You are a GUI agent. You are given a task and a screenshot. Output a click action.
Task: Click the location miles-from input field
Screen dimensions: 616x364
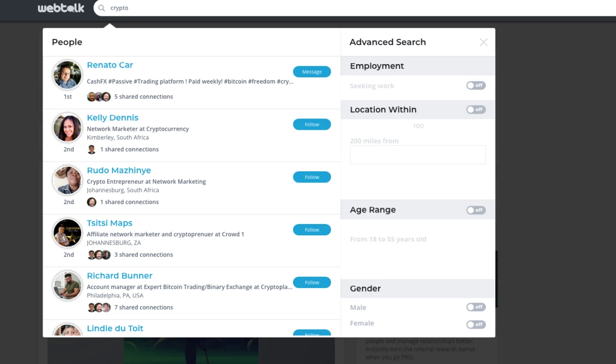(417, 155)
